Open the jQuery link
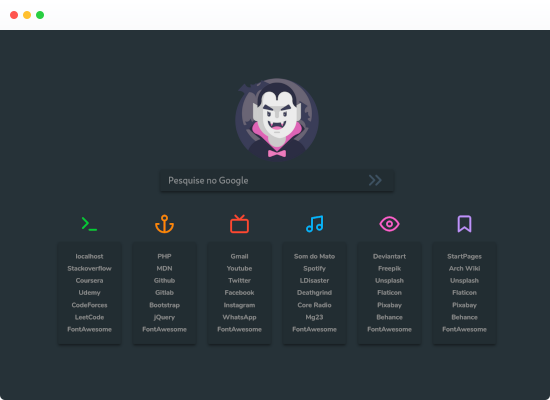Image resolution: width=550 pixels, height=400 pixels. [164, 317]
